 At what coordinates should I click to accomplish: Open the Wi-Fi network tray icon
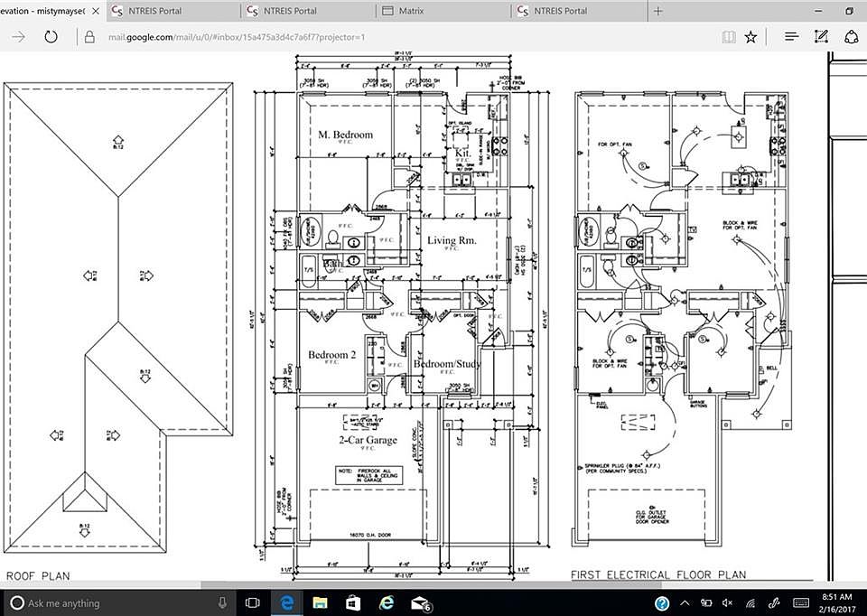[750, 603]
